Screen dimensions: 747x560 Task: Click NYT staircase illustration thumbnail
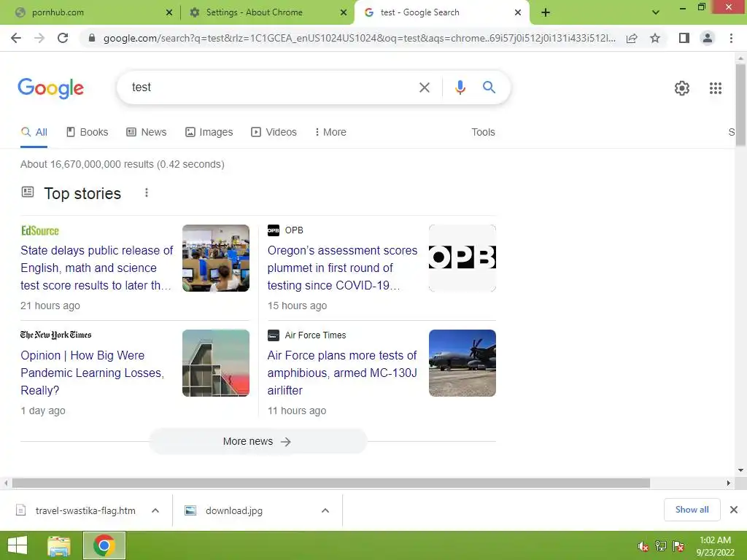point(216,363)
